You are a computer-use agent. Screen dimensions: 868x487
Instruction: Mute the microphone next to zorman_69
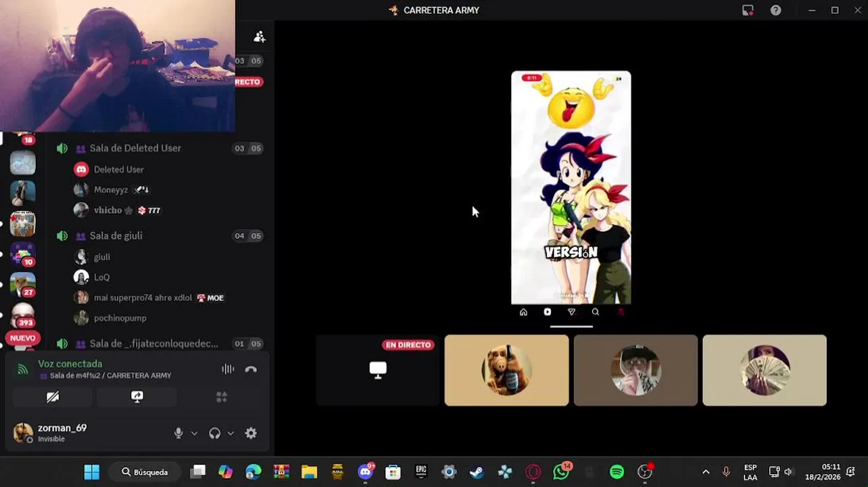[178, 433]
